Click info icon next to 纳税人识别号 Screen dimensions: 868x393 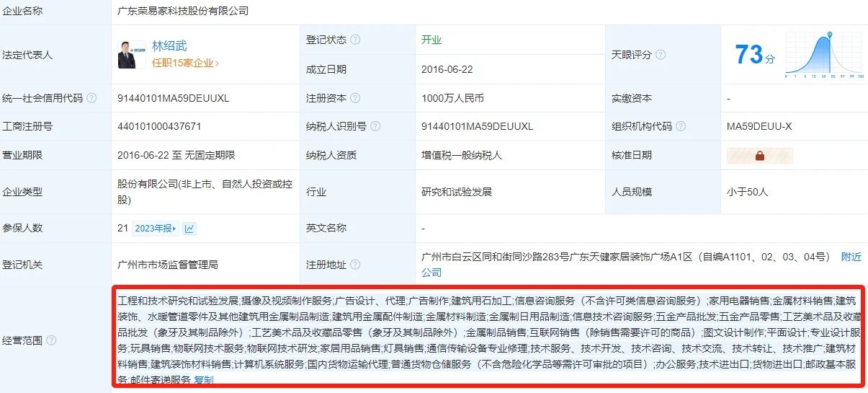375,126
